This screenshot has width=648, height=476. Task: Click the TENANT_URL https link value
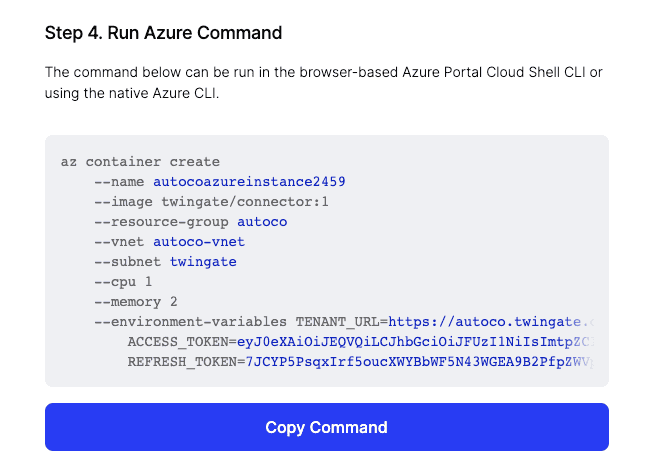point(491,322)
